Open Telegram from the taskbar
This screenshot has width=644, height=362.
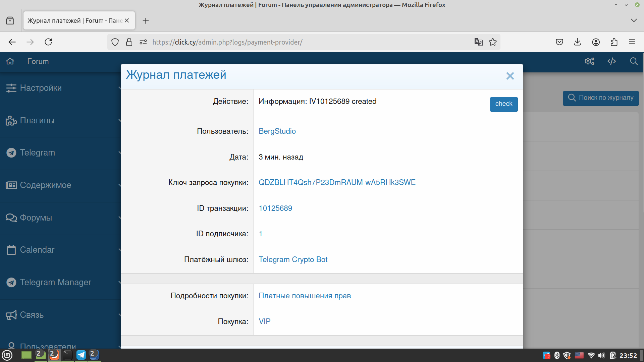pos(81,355)
